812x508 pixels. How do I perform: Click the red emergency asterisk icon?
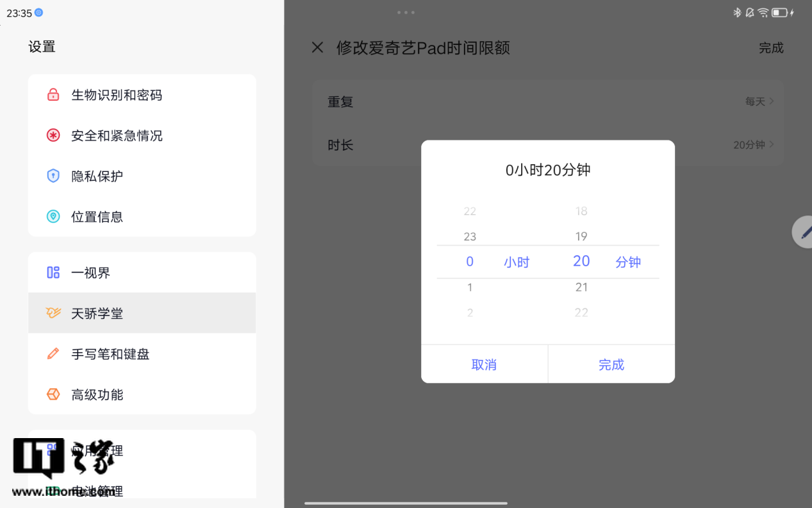coord(53,135)
